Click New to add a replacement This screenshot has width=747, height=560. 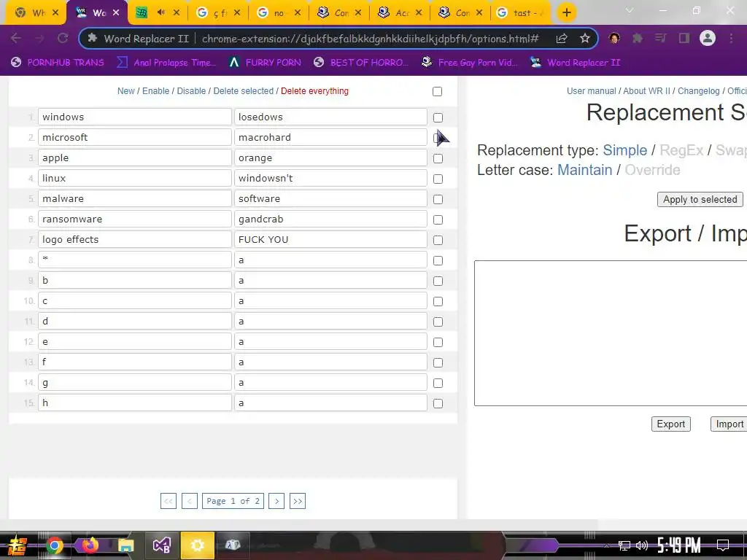pos(125,91)
